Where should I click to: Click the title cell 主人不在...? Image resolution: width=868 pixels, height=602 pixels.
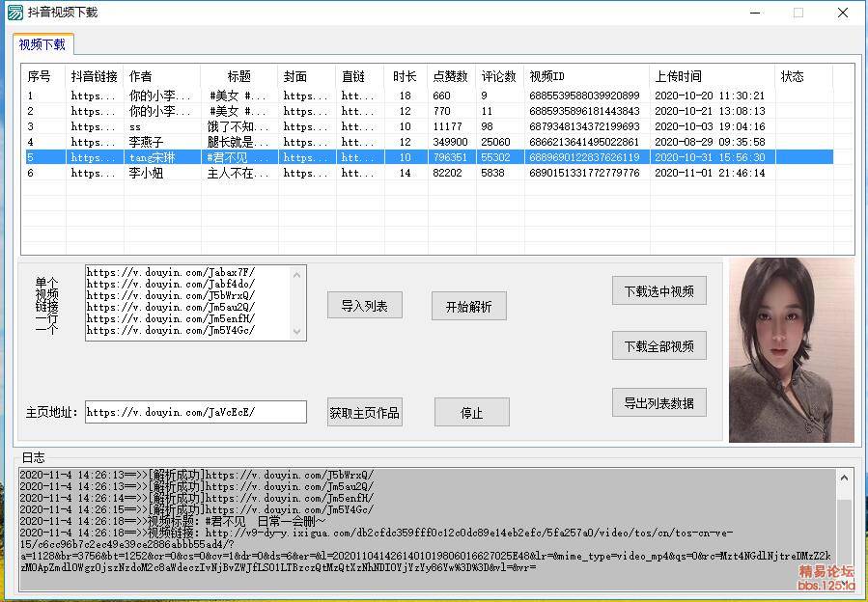click(x=238, y=174)
